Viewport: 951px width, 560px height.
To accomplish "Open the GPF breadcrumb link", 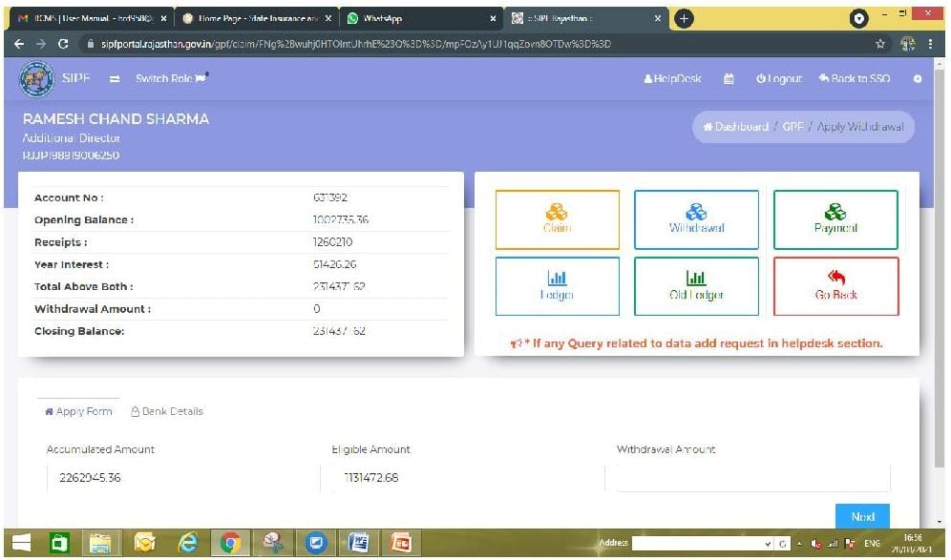I will coord(792,127).
